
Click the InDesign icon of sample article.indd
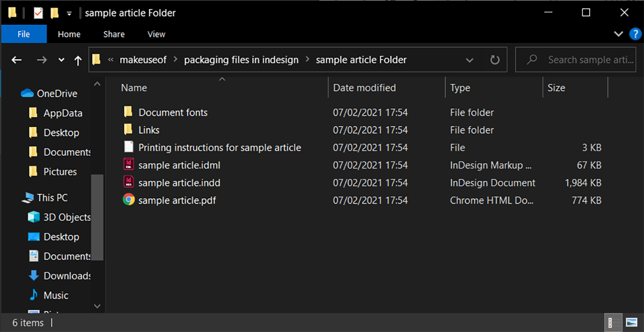coord(128,183)
